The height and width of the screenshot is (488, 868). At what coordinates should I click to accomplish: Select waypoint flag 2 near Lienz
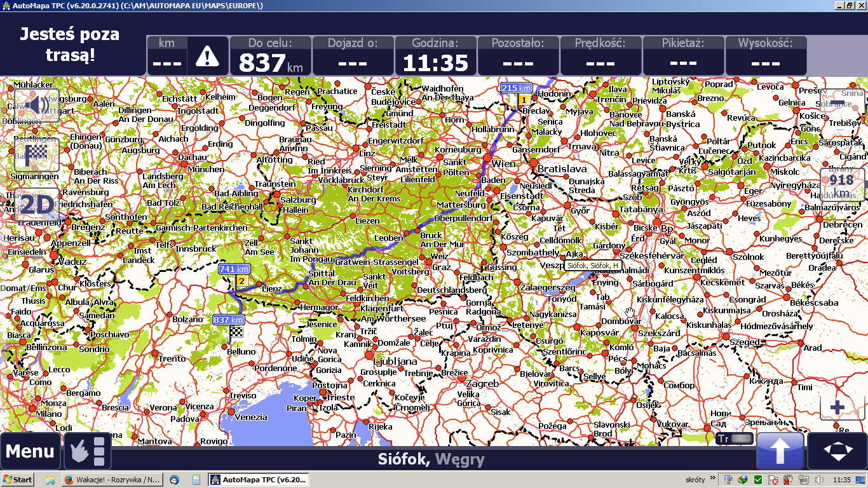[x=241, y=281]
